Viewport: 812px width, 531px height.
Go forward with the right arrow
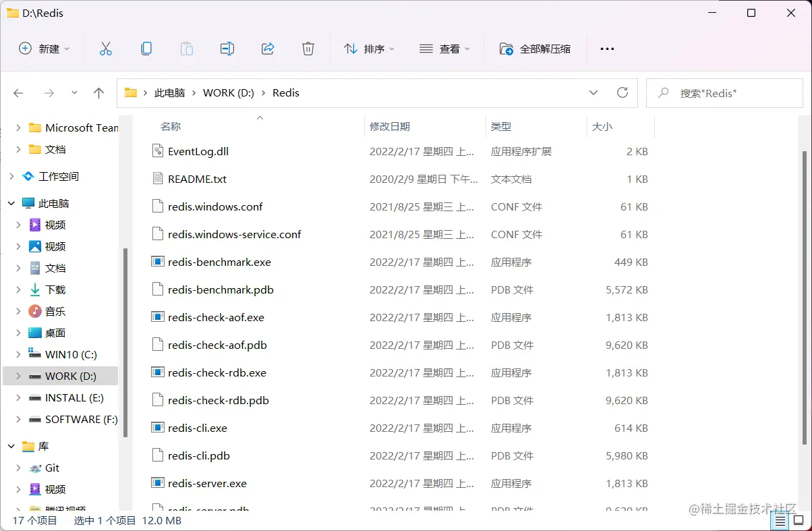click(x=49, y=93)
